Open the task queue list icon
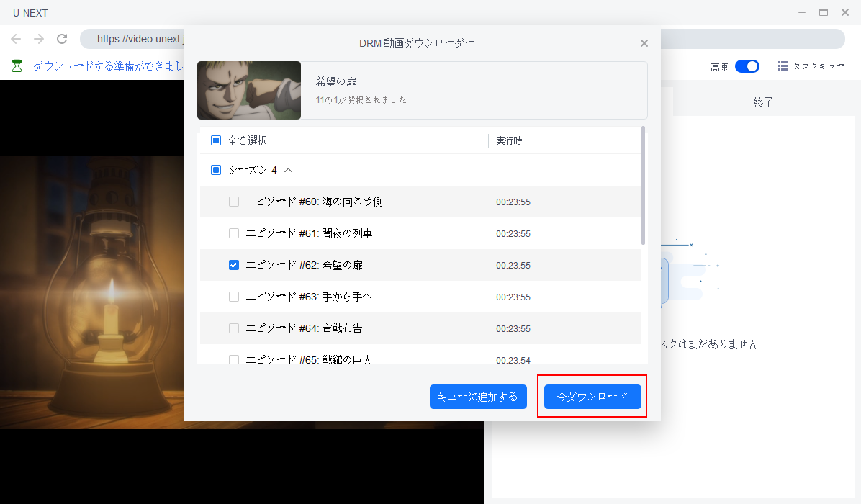The height and width of the screenshot is (504, 861). tap(783, 66)
